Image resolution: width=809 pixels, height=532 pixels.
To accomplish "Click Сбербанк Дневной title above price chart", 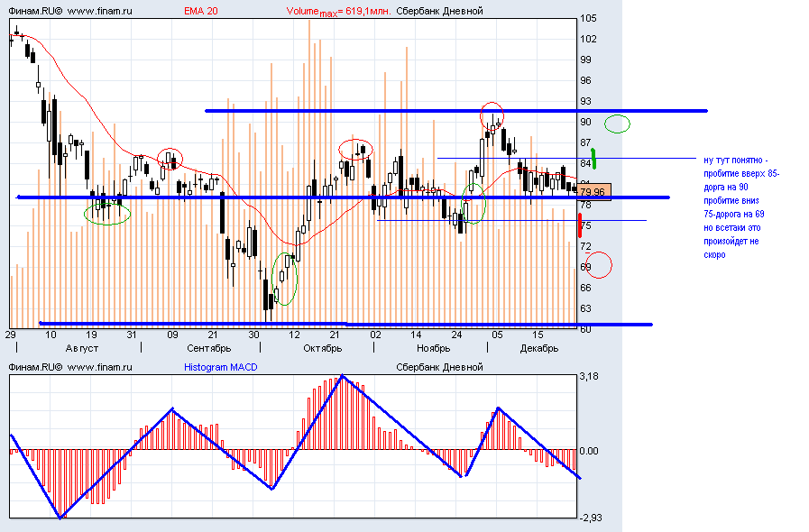I will pyautogui.click(x=439, y=11).
